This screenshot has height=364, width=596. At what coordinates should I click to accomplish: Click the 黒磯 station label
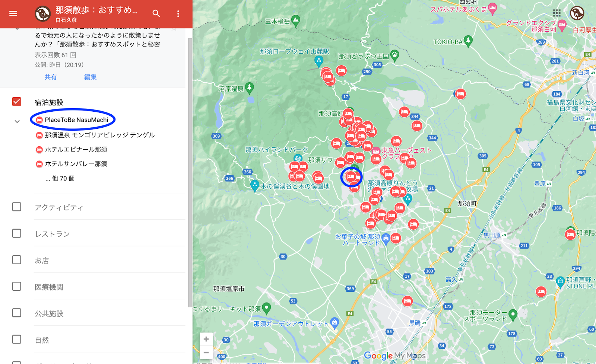click(415, 323)
